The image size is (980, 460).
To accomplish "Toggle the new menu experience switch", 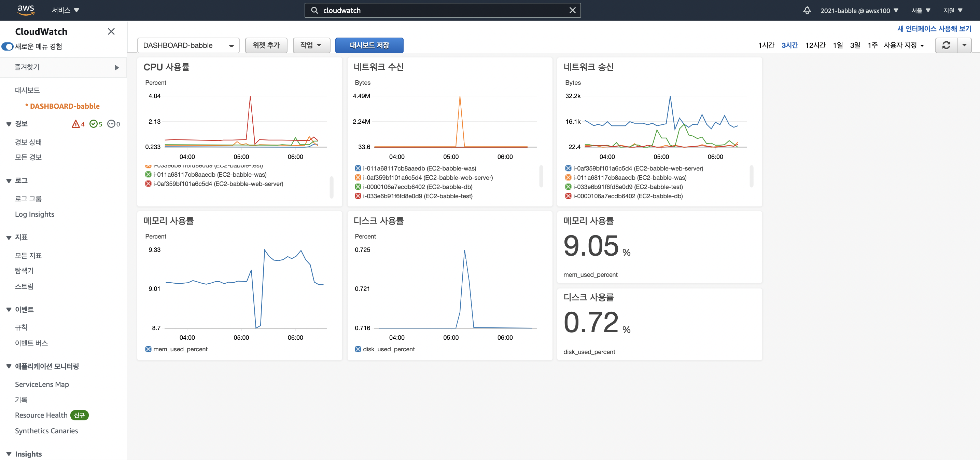I will point(8,46).
